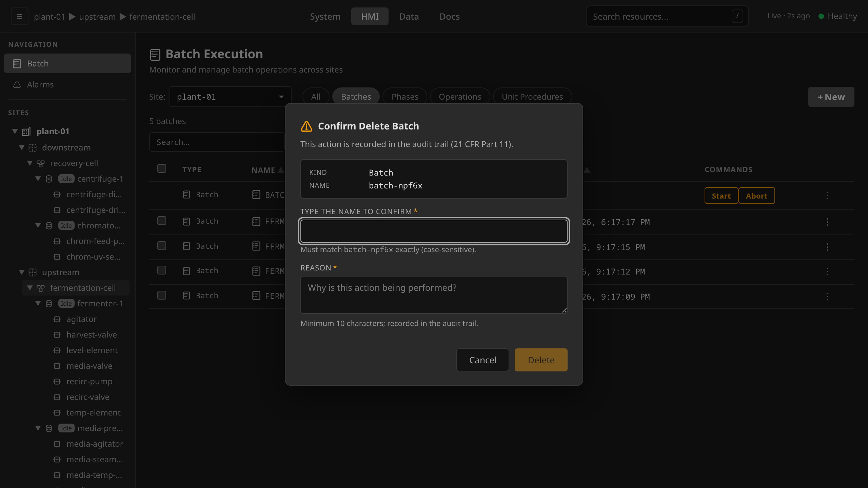Click the + New button
This screenshot has height=488, width=868.
pyautogui.click(x=831, y=97)
